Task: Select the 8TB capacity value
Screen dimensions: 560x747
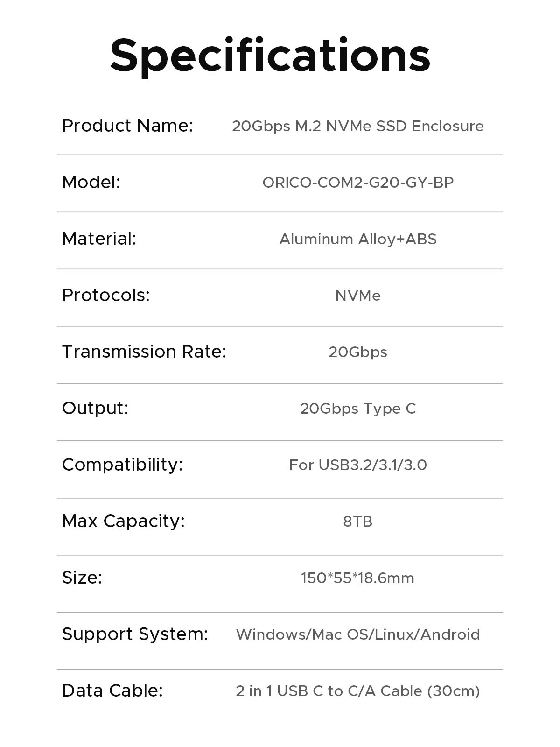Action: pos(357,521)
